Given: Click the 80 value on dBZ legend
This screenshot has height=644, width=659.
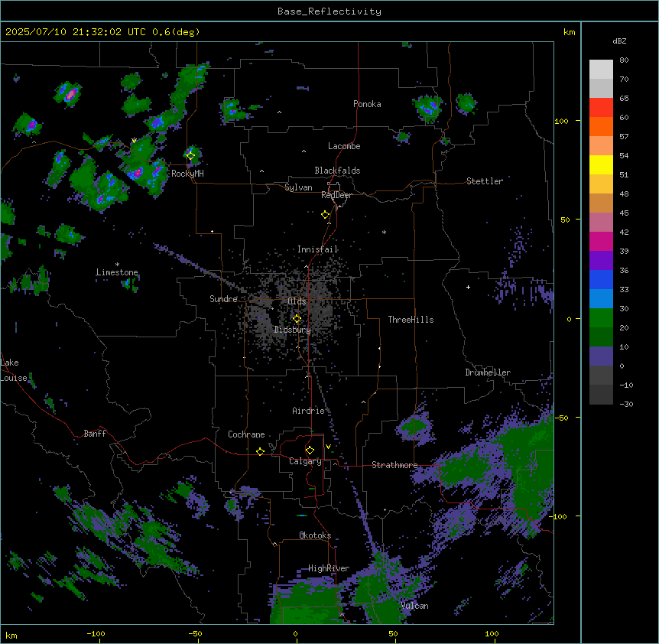Looking at the screenshot, I should click(624, 60).
